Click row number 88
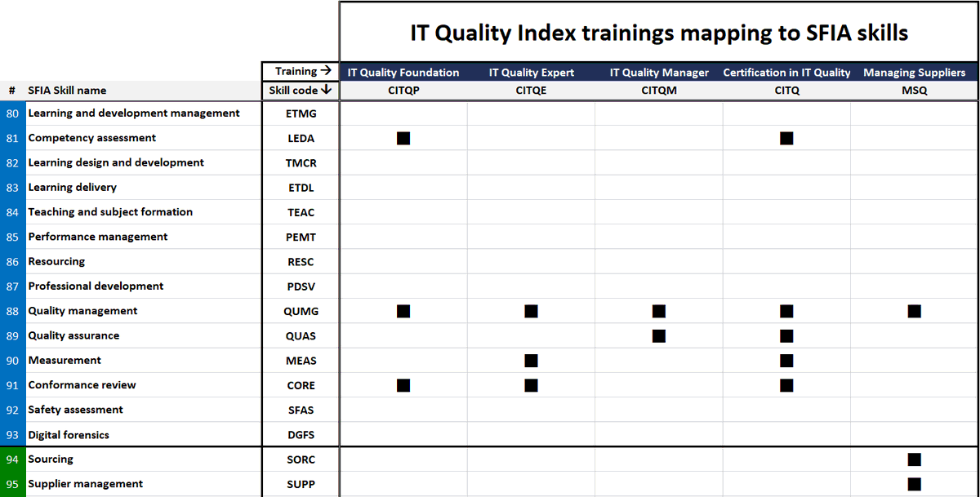The width and height of the screenshot is (980, 497). [x=12, y=311]
